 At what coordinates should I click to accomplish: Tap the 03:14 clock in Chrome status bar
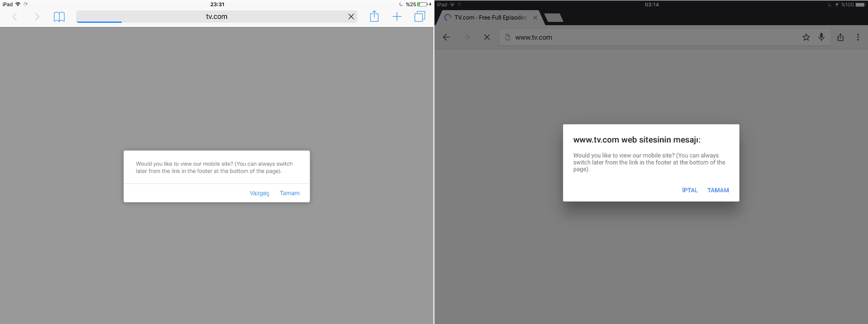pos(652,5)
